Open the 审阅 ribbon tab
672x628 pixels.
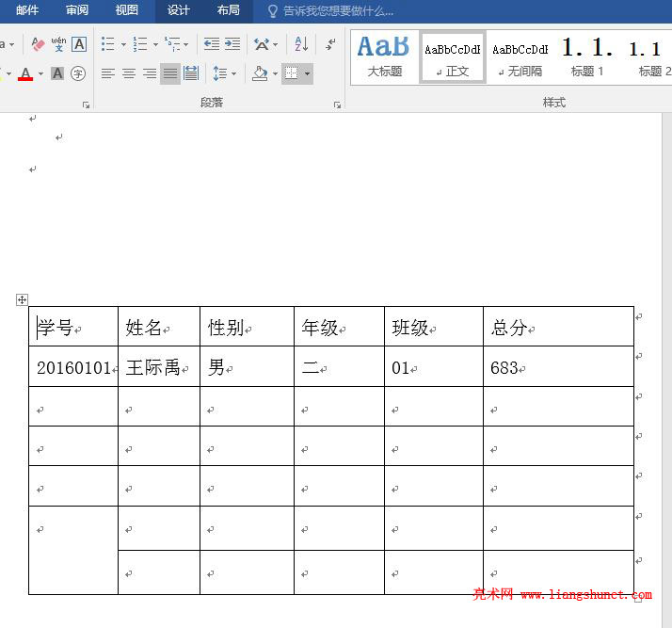pyautogui.click(x=77, y=10)
